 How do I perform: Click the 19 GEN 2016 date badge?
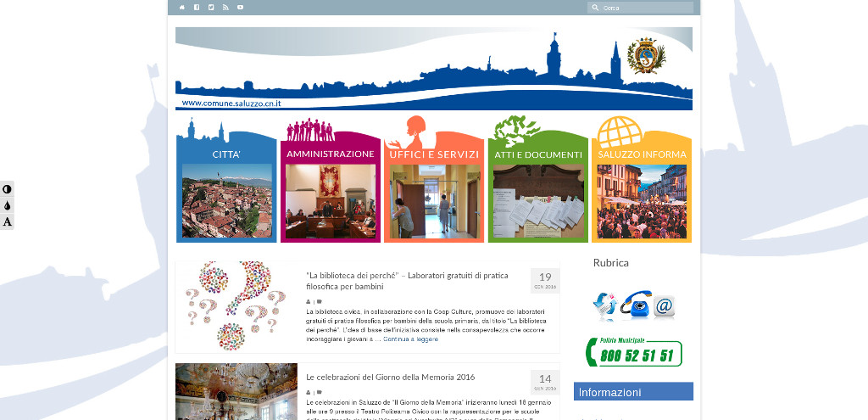click(x=545, y=281)
